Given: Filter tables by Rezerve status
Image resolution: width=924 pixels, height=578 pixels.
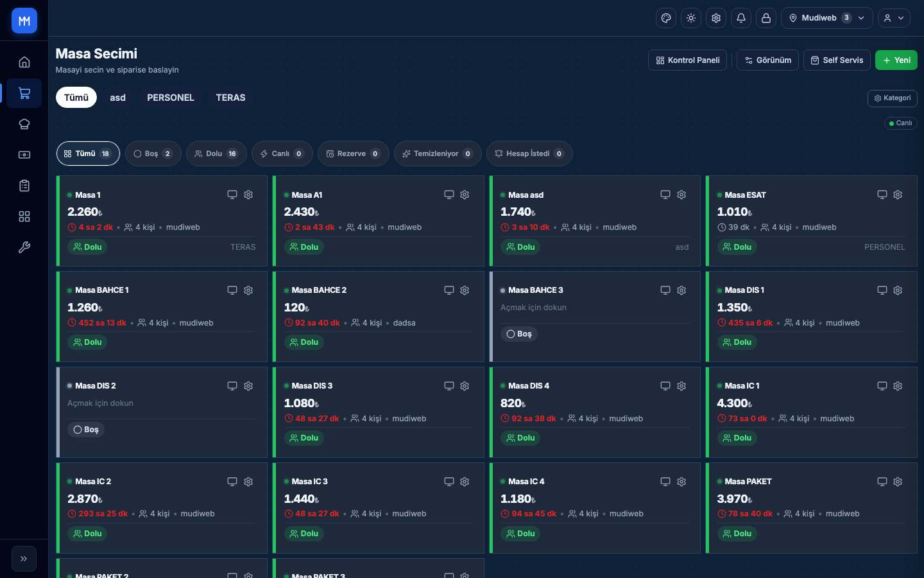Looking at the screenshot, I should pos(353,153).
